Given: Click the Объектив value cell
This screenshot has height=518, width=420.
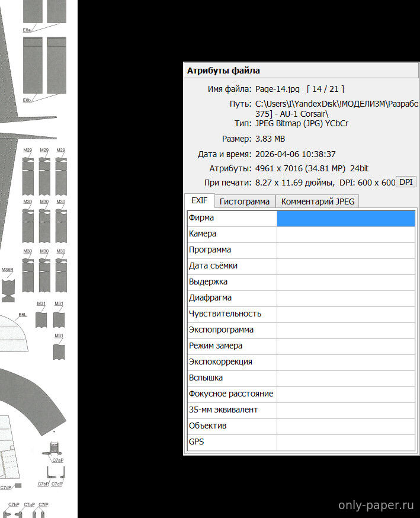Looking at the screenshot, I should point(345,426).
